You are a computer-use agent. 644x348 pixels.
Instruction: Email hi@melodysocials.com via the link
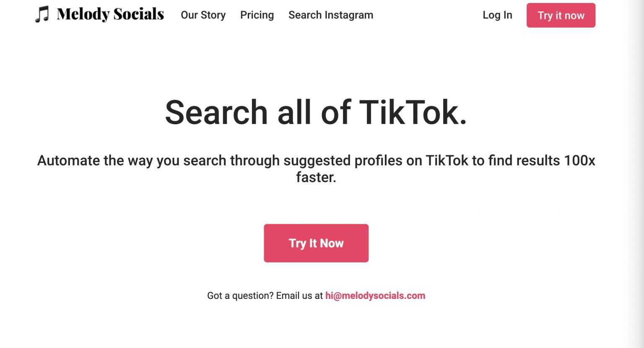tap(375, 296)
